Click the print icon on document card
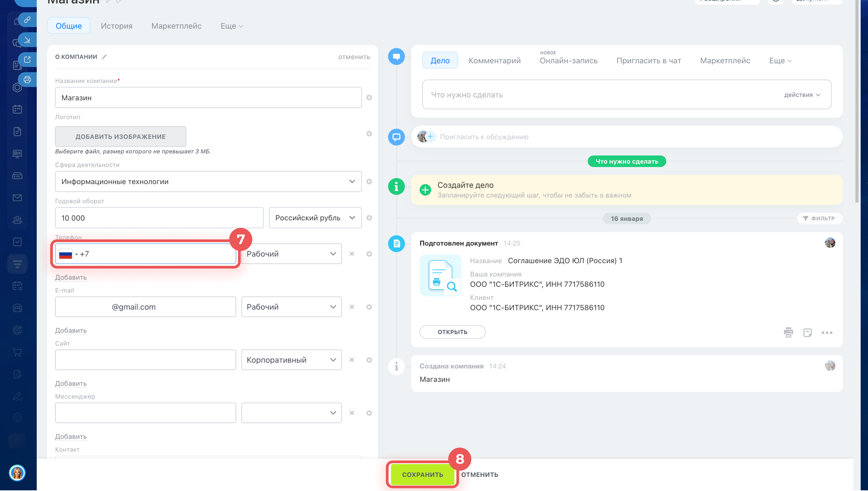Image resolution: width=868 pixels, height=491 pixels. (x=788, y=333)
